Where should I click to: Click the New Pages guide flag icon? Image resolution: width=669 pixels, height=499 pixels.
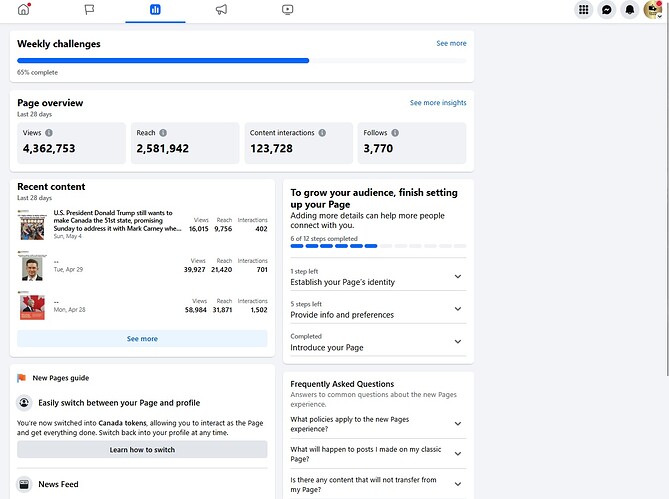pyautogui.click(x=21, y=378)
